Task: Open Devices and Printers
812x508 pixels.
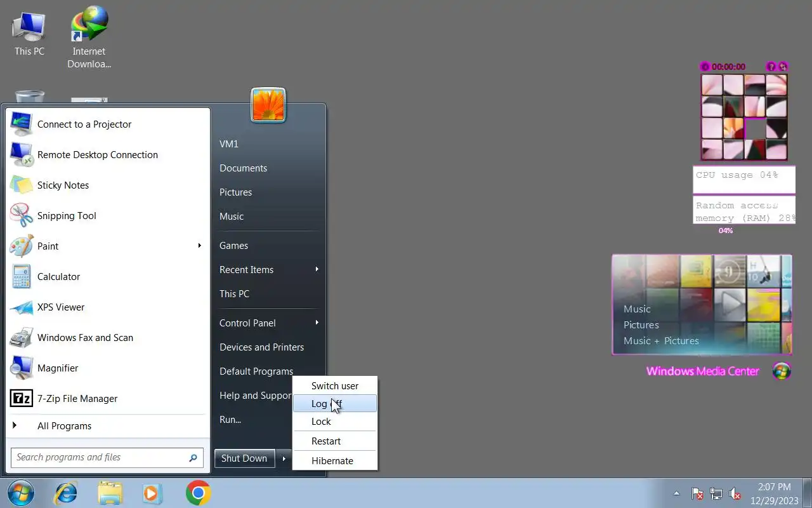Action: click(x=262, y=347)
